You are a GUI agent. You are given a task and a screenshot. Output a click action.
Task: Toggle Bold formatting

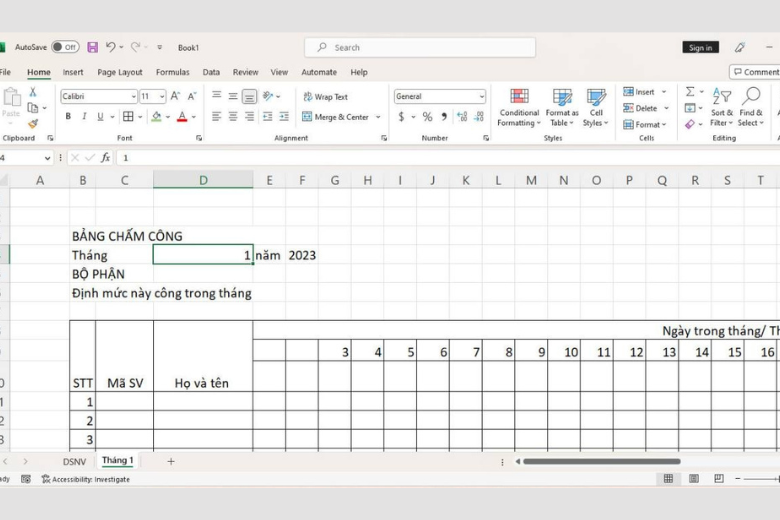tap(68, 116)
